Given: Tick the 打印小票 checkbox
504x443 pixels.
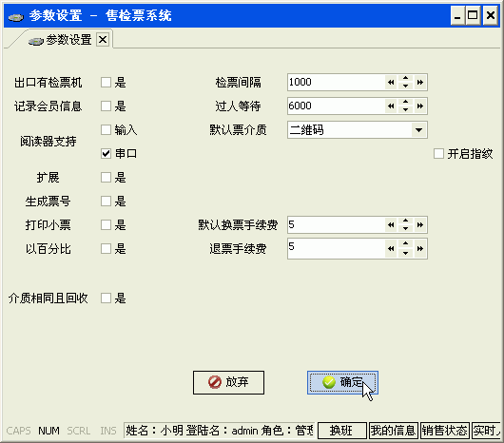Looking at the screenshot, I should pyautogui.click(x=106, y=225).
